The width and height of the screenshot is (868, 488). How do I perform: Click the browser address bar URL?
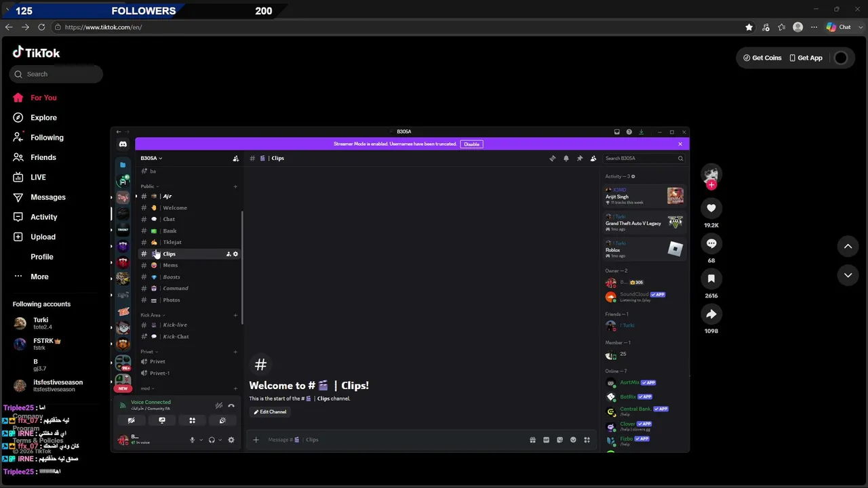[x=103, y=27]
